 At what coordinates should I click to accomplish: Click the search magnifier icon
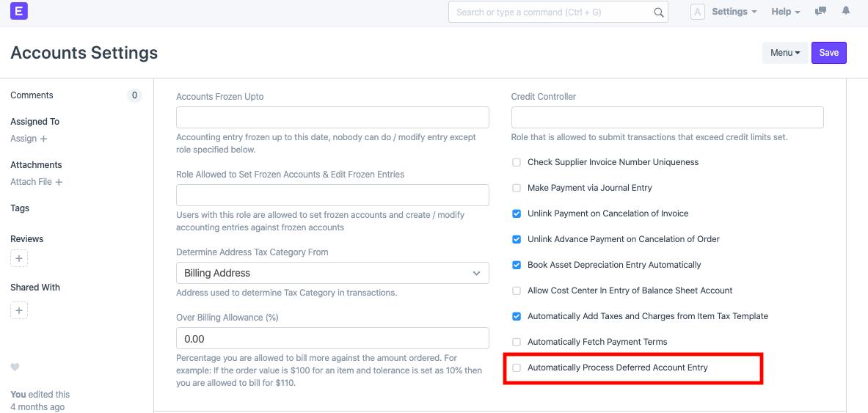[x=658, y=12]
